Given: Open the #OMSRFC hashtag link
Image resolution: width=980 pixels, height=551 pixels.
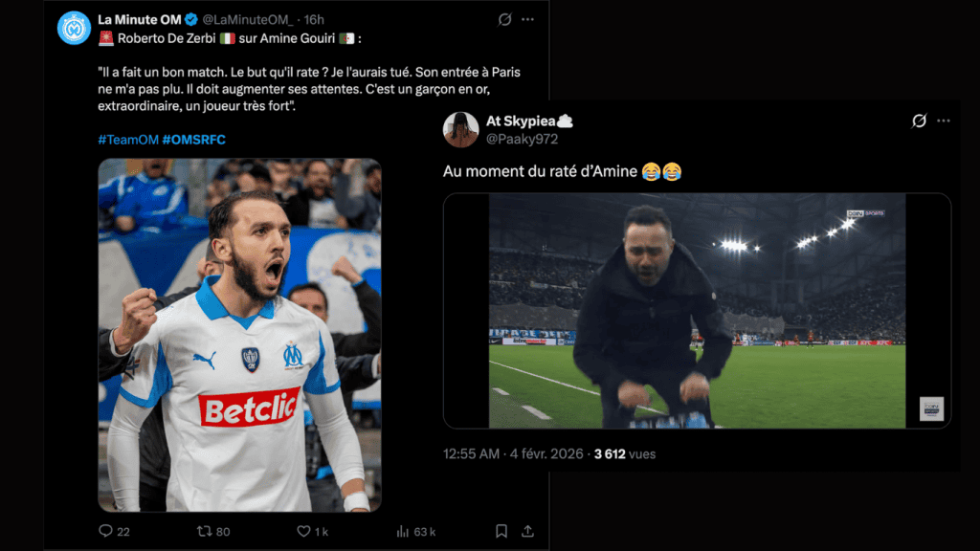Looking at the screenshot, I should [x=193, y=140].
